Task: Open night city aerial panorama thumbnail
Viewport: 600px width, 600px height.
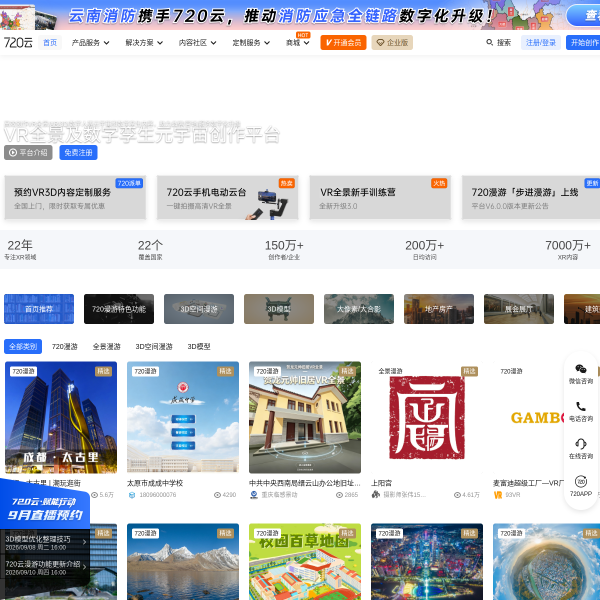Action: point(427,562)
